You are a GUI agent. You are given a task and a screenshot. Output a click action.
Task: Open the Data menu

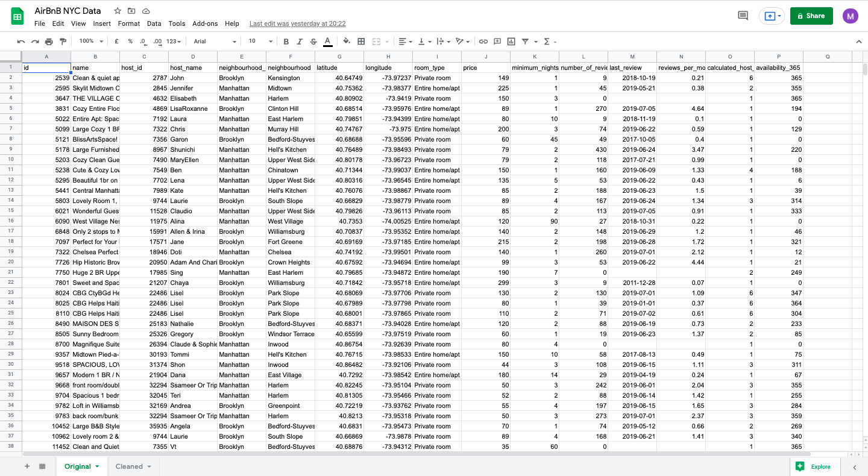coord(154,23)
